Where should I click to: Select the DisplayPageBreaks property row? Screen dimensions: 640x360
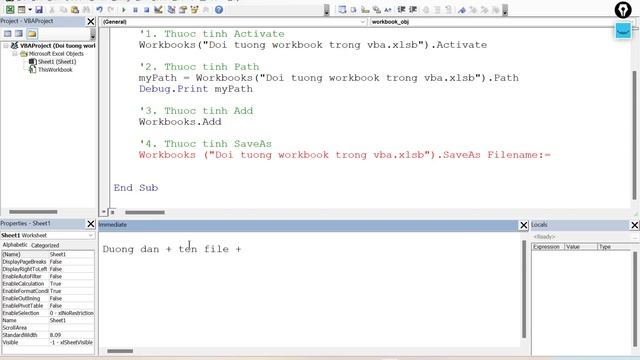click(48, 262)
